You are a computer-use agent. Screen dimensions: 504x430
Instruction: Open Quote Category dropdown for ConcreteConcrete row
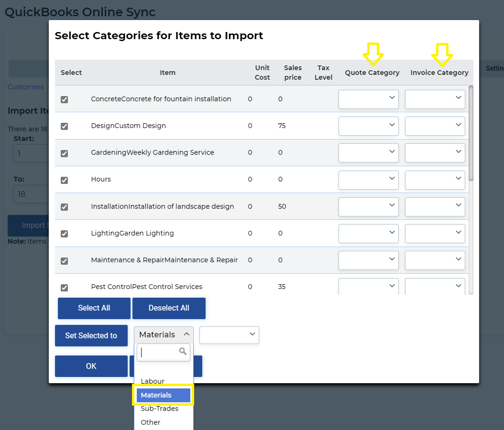coord(368,99)
